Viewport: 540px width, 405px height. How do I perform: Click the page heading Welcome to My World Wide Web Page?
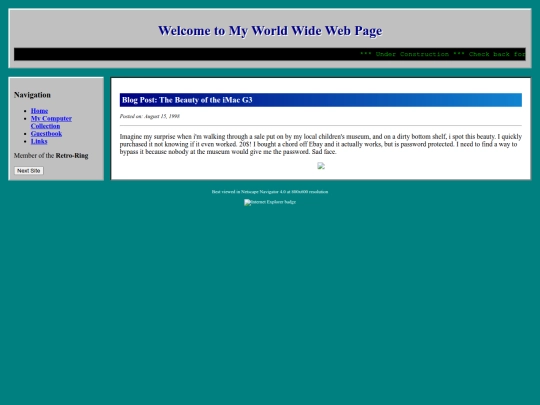(x=270, y=31)
